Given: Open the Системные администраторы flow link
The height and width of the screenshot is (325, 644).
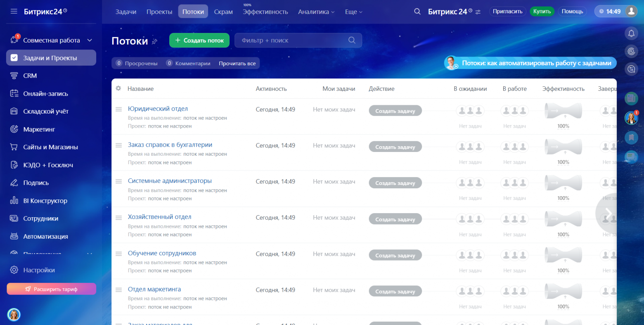Looking at the screenshot, I should pos(170,181).
